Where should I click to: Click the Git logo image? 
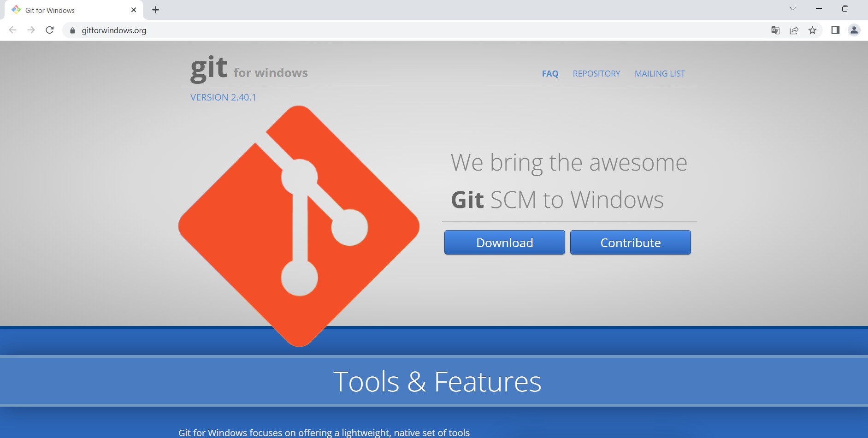pyautogui.click(x=299, y=226)
